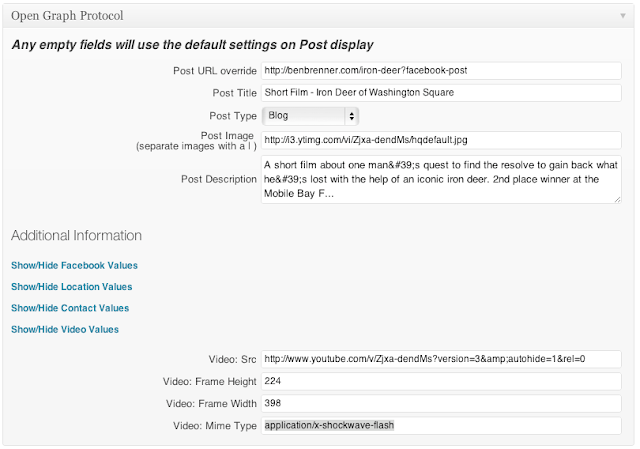Click the "Post Image" label text
640x449 pixels.
point(228,135)
